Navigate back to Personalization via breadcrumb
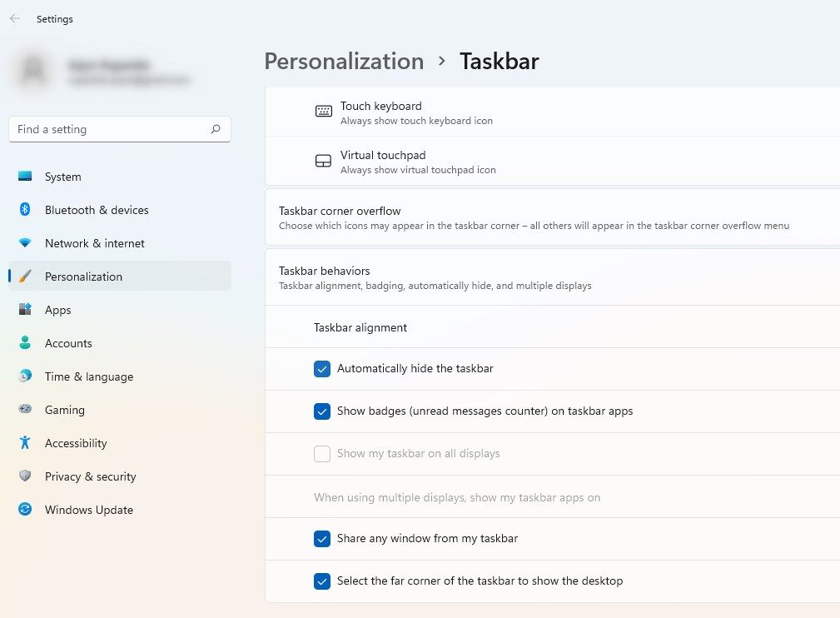840x618 pixels. [344, 62]
